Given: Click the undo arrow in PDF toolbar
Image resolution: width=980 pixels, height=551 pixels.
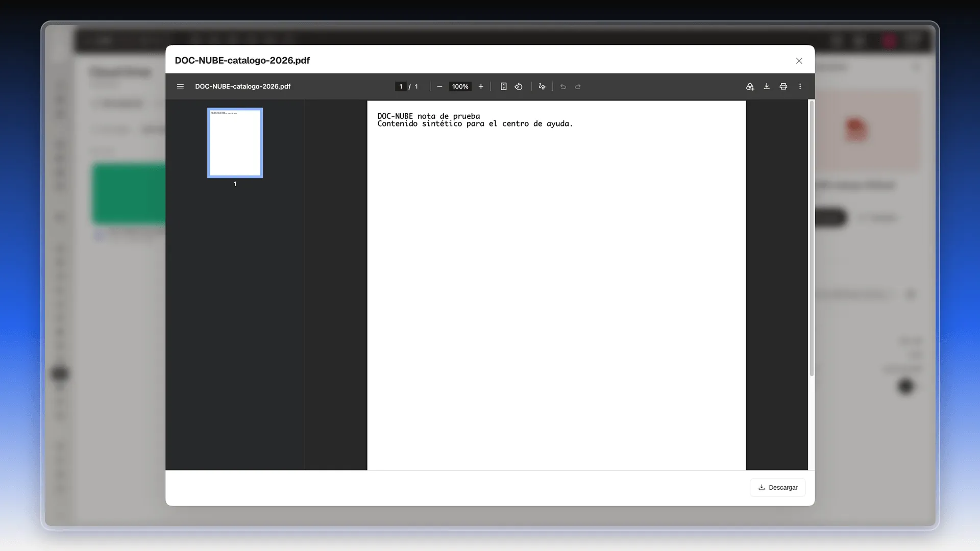Looking at the screenshot, I should click(x=563, y=87).
